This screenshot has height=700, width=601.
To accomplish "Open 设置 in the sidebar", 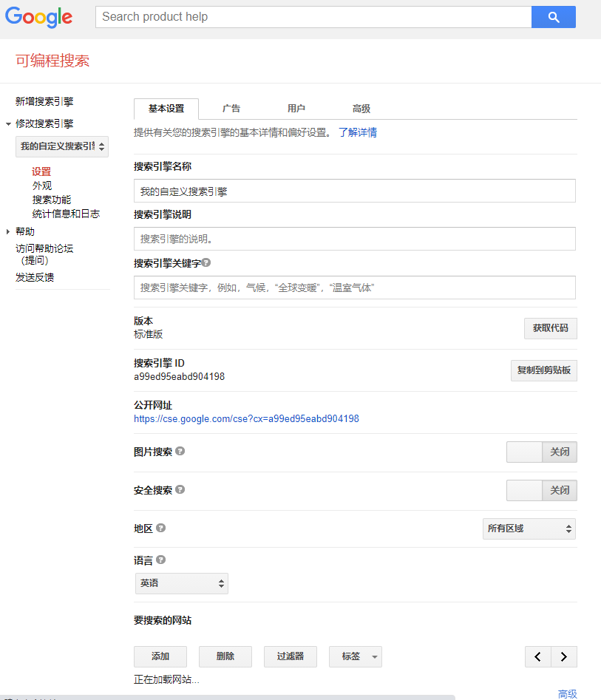I will point(41,171).
